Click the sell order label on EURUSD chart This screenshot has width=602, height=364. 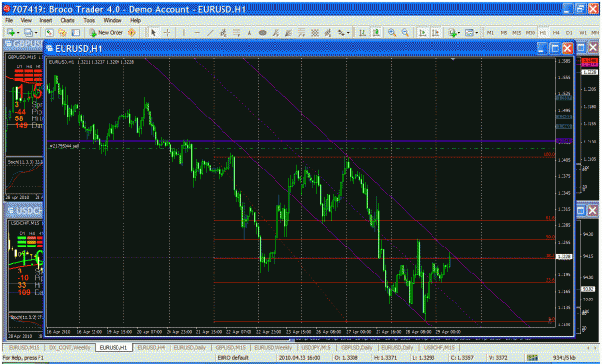click(65, 146)
